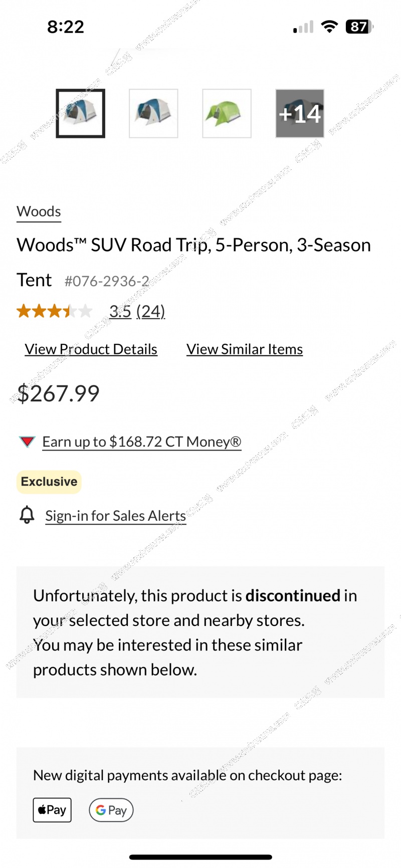The width and height of the screenshot is (401, 868).
Task: Open Earn up to $168.72 CT Money link
Action: click(x=141, y=442)
